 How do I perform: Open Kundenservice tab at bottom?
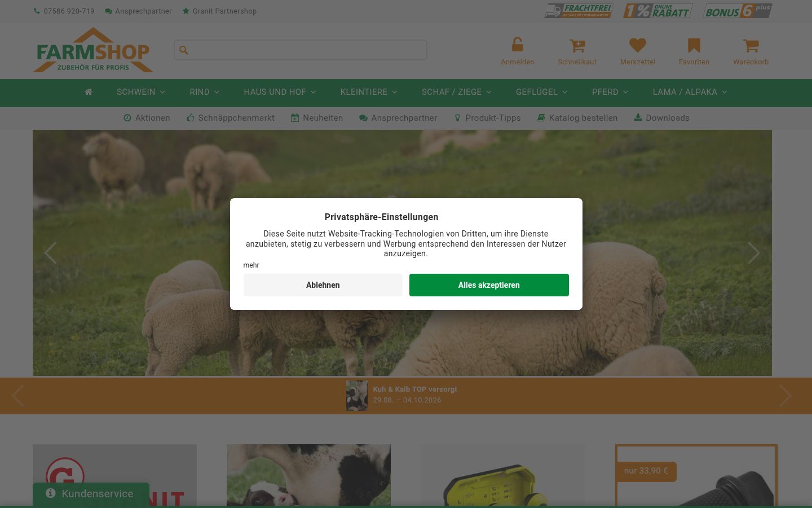pos(91,494)
